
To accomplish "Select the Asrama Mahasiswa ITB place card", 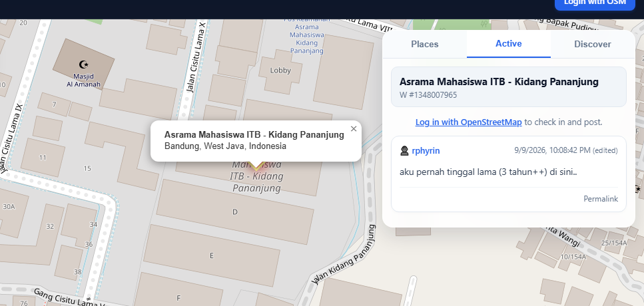I will pos(508,87).
